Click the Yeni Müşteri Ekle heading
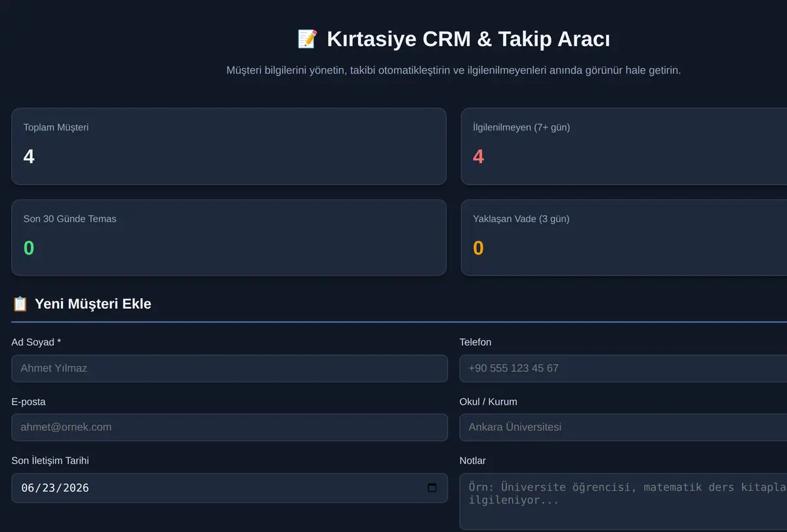This screenshot has height=532, width=787. pyautogui.click(x=93, y=304)
